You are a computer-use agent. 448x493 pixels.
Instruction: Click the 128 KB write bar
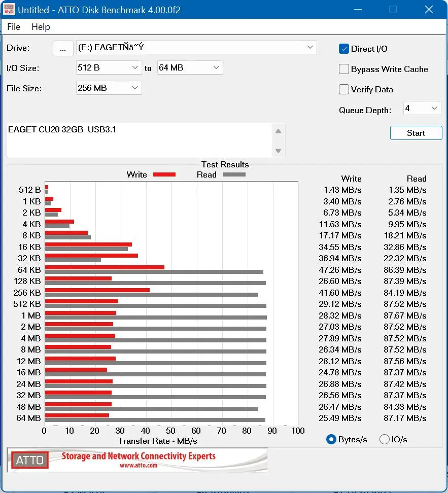pyautogui.click(x=78, y=278)
